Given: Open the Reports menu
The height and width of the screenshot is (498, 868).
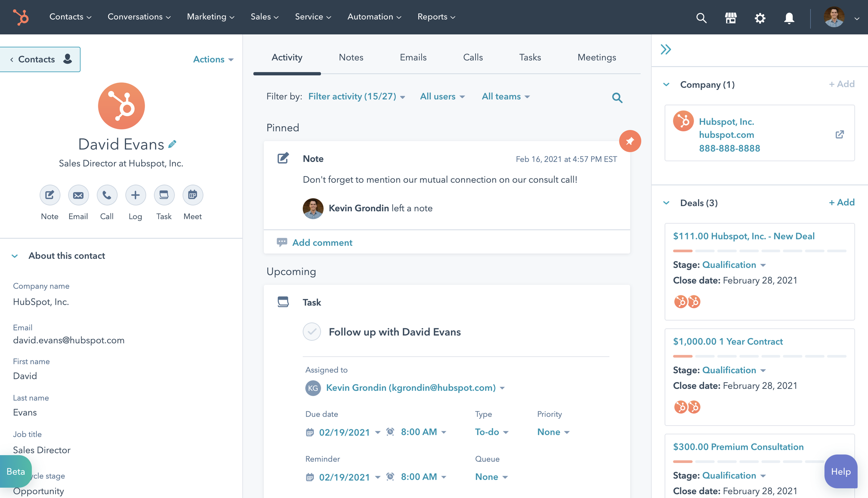Looking at the screenshot, I should click(x=436, y=17).
